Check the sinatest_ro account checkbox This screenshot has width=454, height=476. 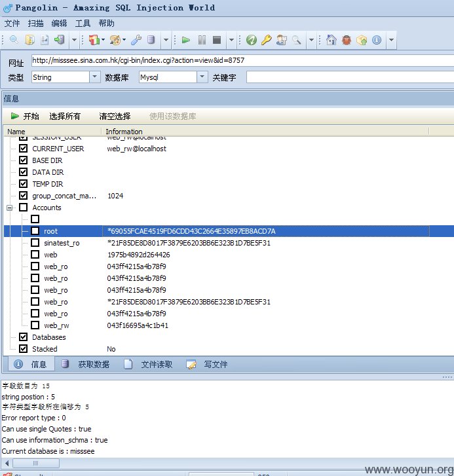35,242
